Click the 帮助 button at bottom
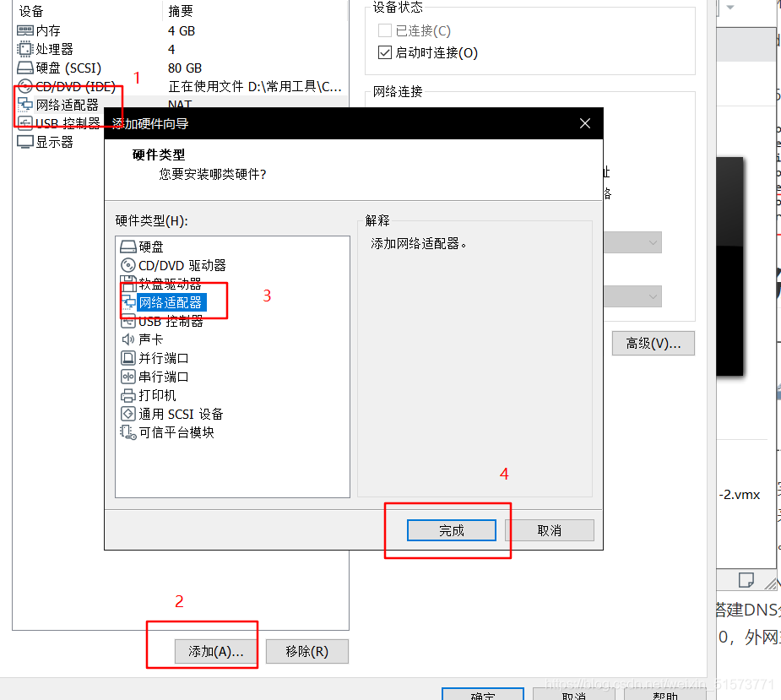 point(665,694)
